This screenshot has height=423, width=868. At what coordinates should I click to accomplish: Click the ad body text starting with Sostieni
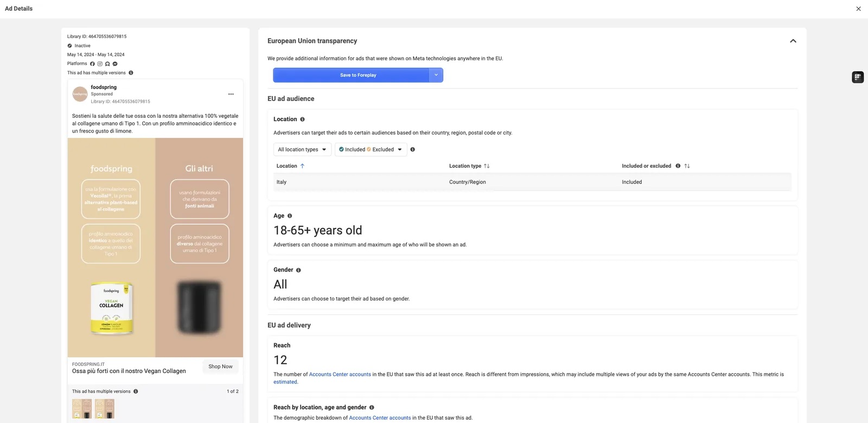pyautogui.click(x=155, y=123)
